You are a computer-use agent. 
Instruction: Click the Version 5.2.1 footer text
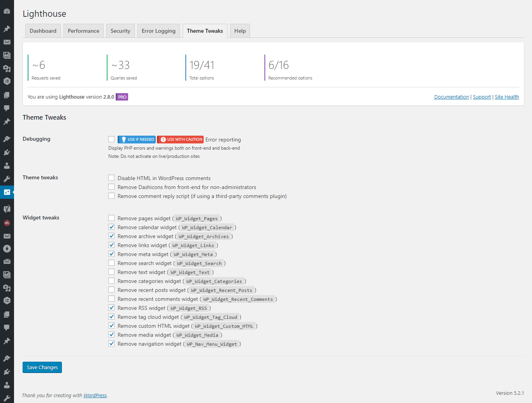tap(510, 393)
